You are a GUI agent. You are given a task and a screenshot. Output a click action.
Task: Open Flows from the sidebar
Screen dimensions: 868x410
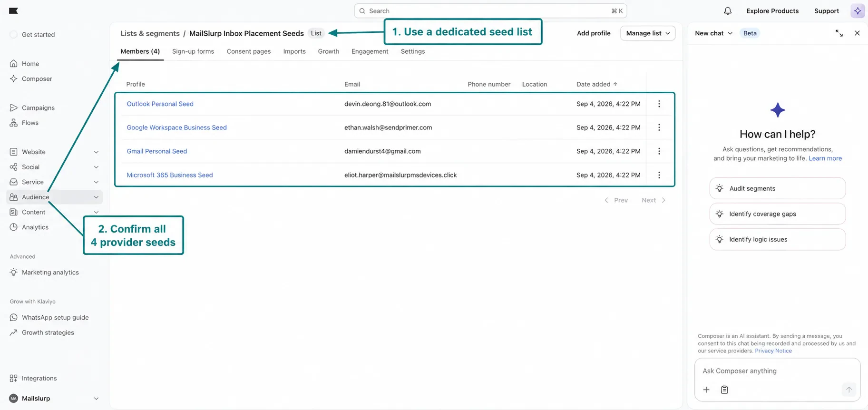tap(30, 123)
